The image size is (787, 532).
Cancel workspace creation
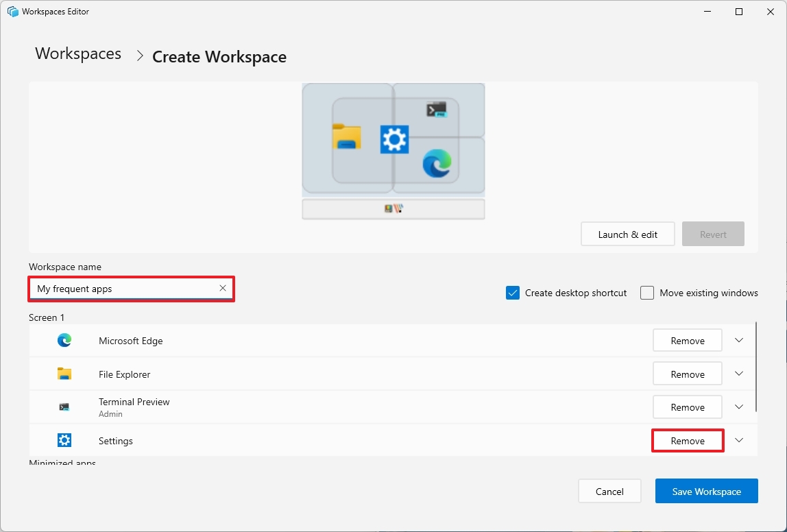click(x=609, y=491)
